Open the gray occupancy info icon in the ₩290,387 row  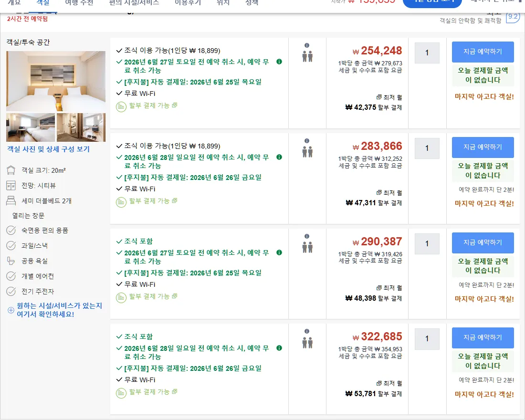click(x=307, y=236)
